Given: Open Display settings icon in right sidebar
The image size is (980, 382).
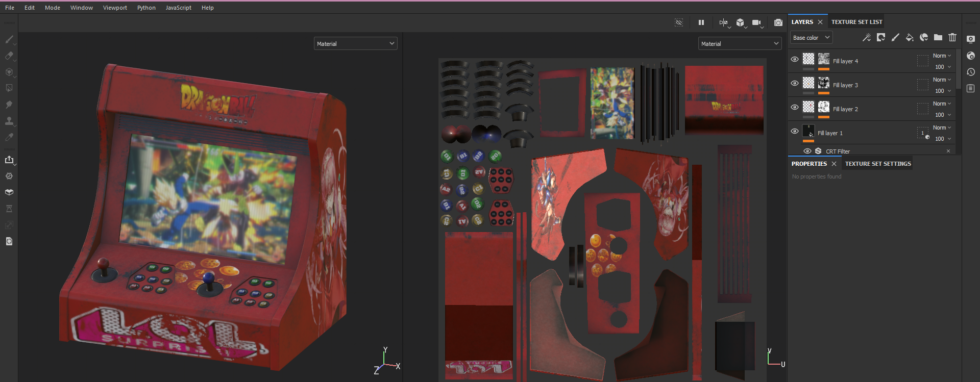Looking at the screenshot, I should 971,39.
